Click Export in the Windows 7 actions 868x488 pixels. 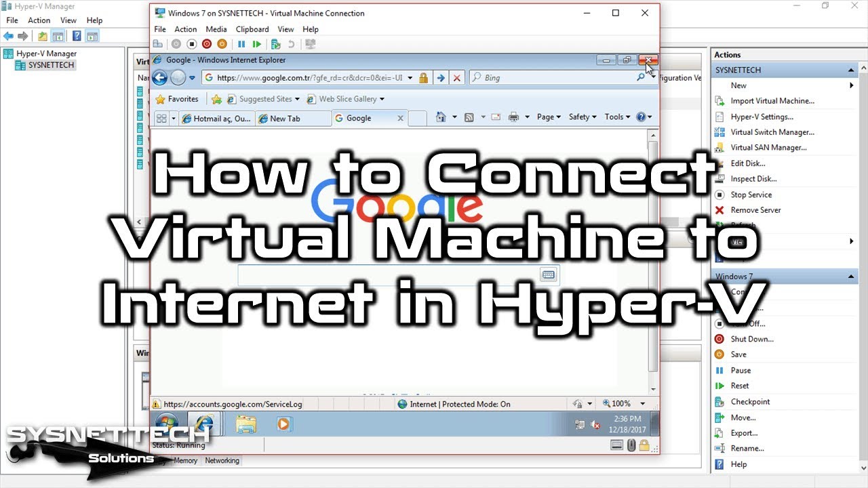pos(744,433)
